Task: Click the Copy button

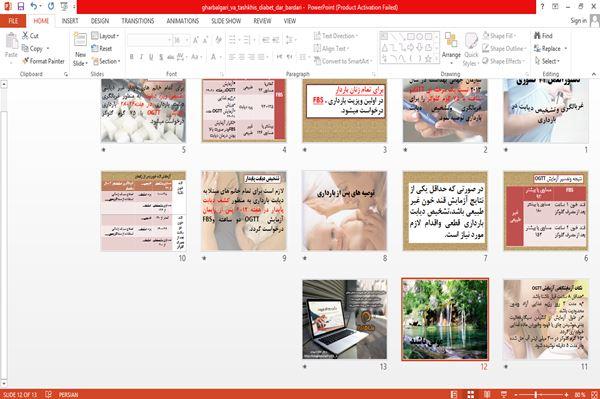Action: (32, 49)
